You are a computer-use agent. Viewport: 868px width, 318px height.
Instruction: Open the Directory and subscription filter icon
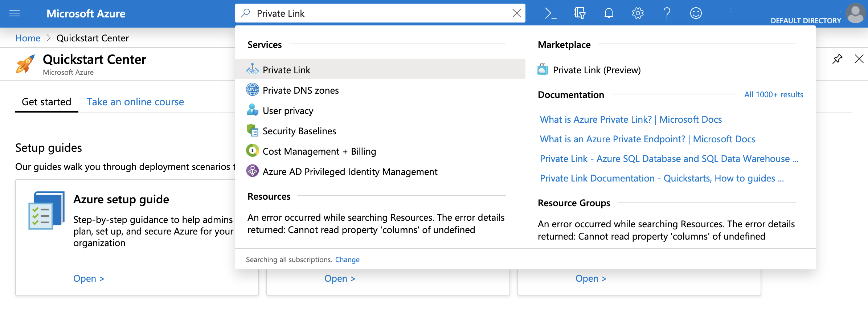pos(580,13)
